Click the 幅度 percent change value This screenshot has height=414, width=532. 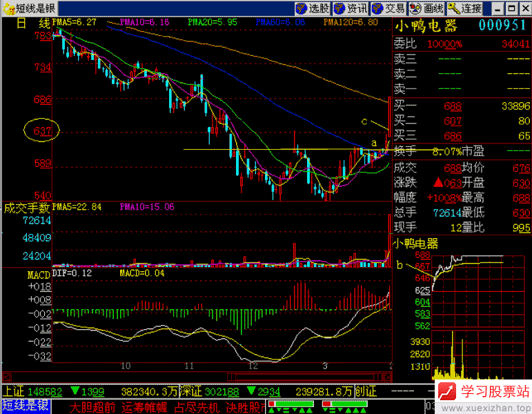click(x=444, y=197)
